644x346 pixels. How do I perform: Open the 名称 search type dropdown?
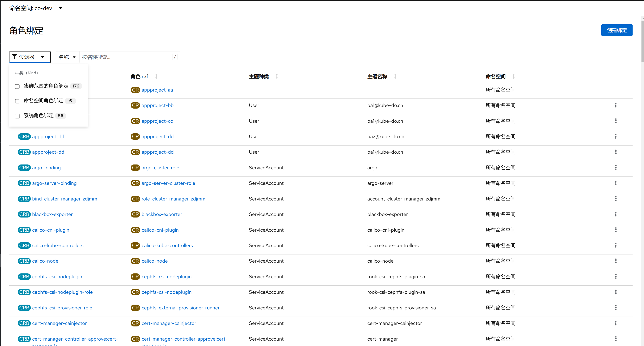(x=67, y=57)
